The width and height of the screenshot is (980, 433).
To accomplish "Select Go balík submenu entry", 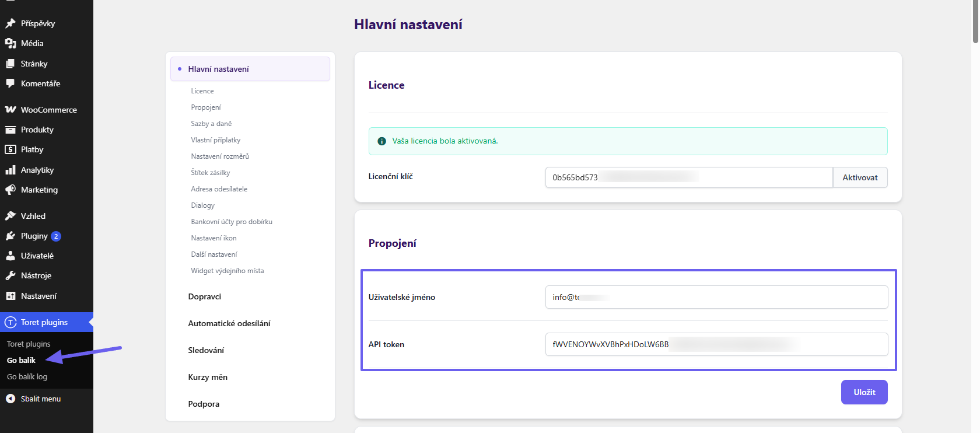I will pyautogui.click(x=21, y=360).
